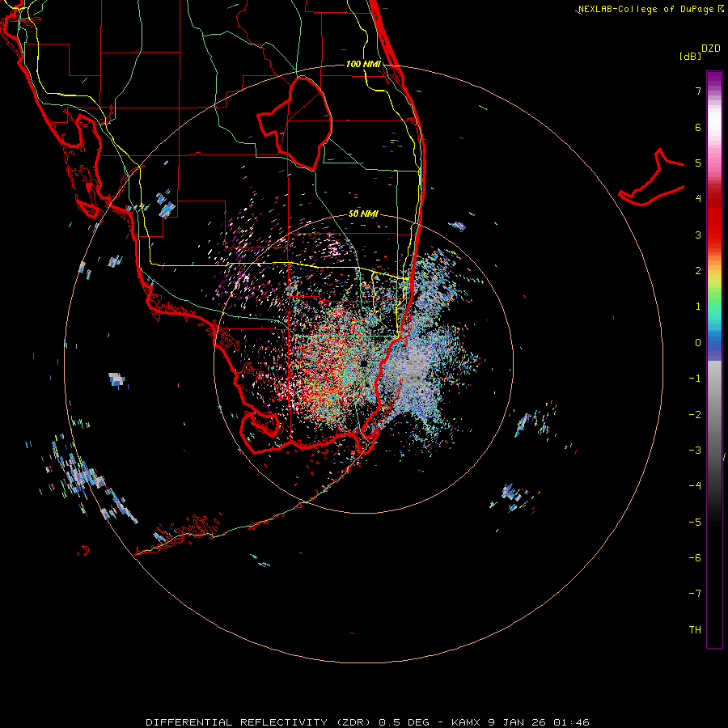
Task: Click the dark radar site dot at center
Action: pyautogui.click(x=363, y=363)
